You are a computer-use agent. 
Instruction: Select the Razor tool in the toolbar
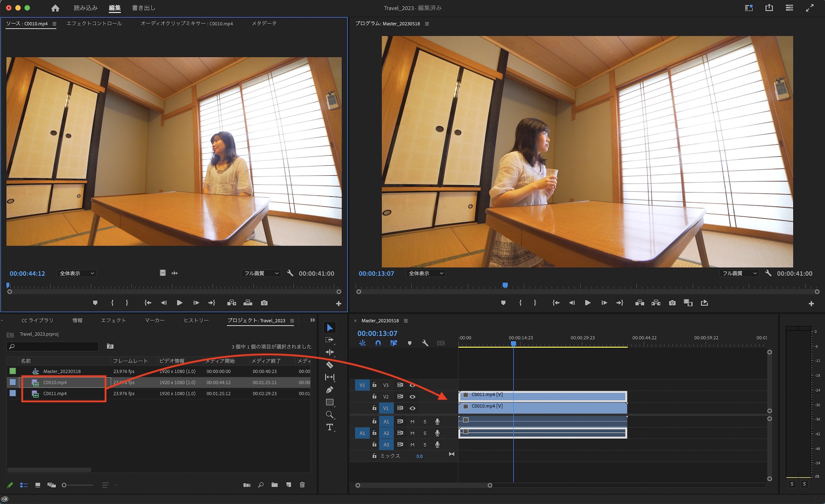coord(330,365)
